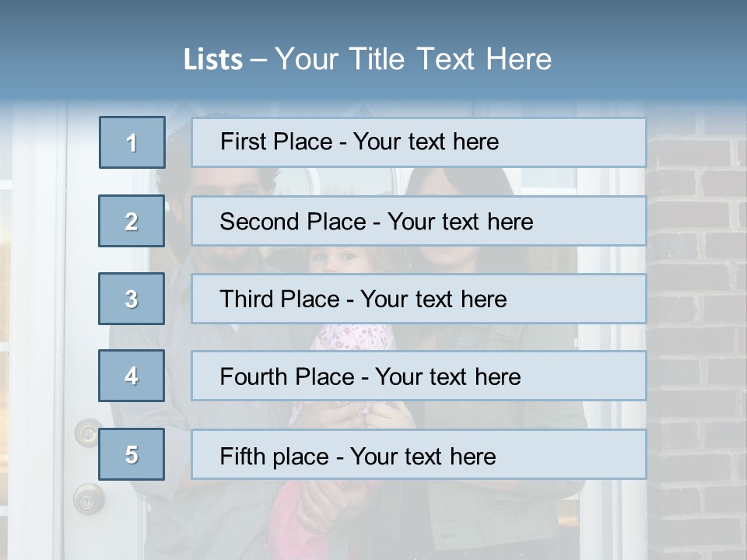The height and width of the screenshot is (560, 747).
Task: Select the number 4 box
Action: pos(132,376)
